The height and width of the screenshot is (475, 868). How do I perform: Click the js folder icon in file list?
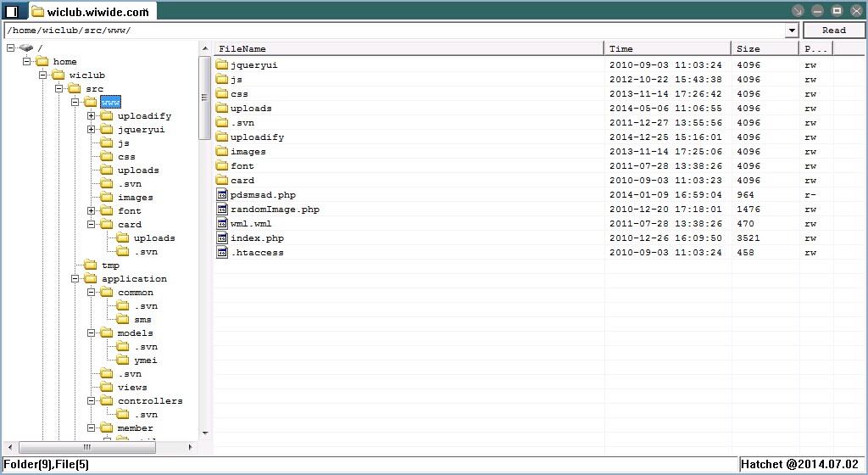(222, 79)
